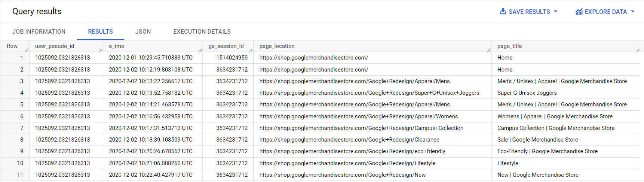Click the ga_session_id column header
The height and width of the screenshot is (182, 644).
pyautogui.click(x=226, y=46)
